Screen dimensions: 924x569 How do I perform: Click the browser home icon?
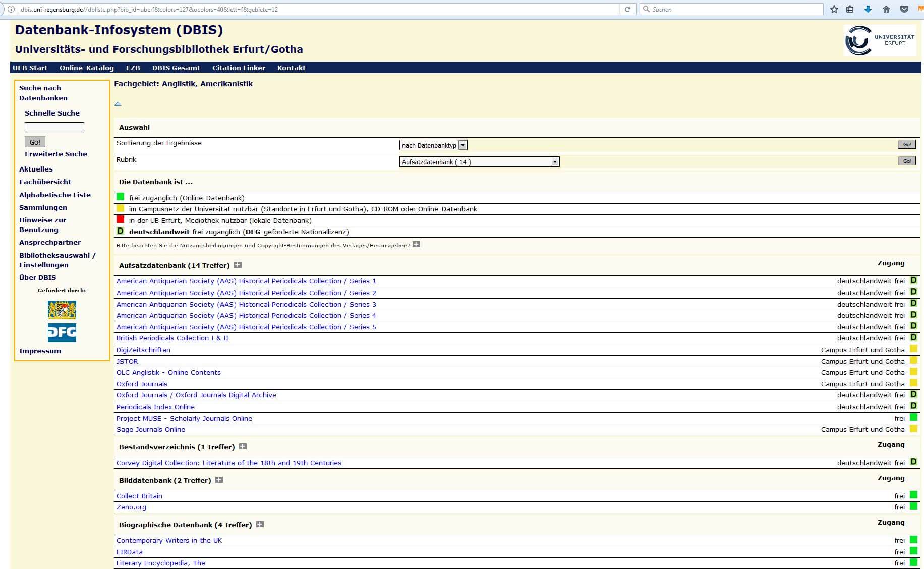point(886,9)
